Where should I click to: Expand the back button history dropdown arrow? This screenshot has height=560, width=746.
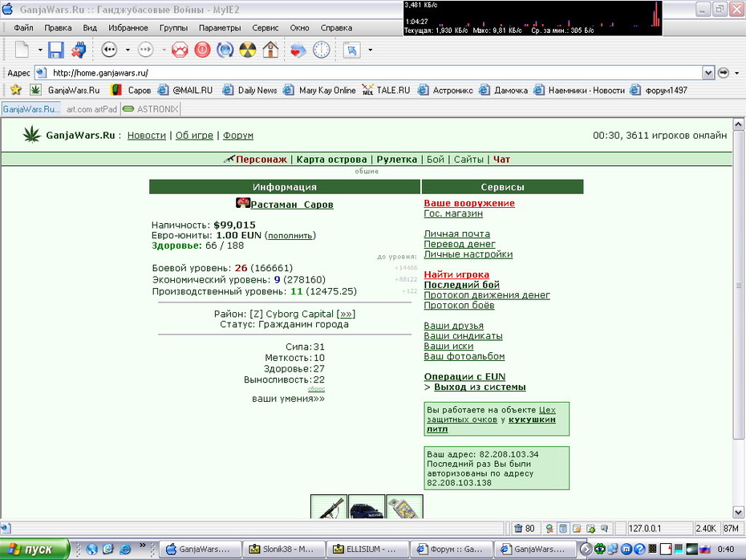(x=128, y=50)
